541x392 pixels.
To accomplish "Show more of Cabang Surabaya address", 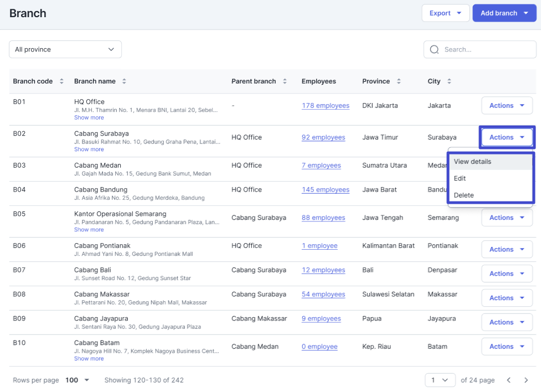I will (89, 149).
